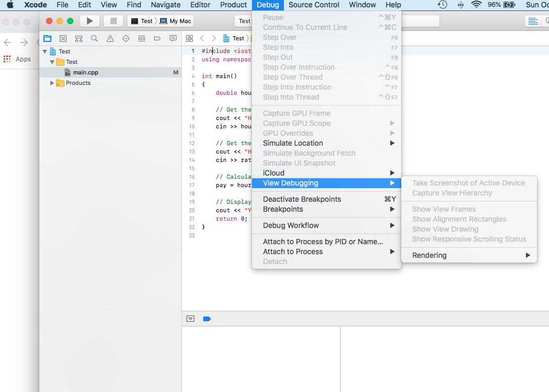Select the Products folder row

tap(111, 83)
